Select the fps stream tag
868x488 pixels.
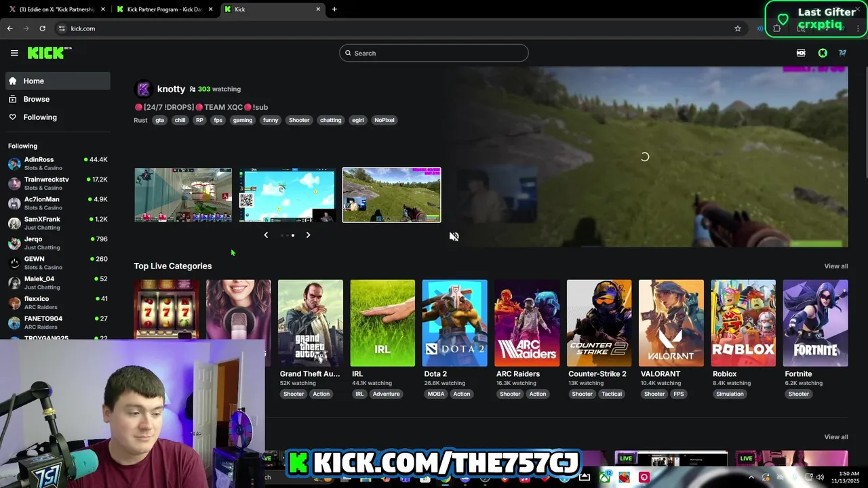pos(218,120)
